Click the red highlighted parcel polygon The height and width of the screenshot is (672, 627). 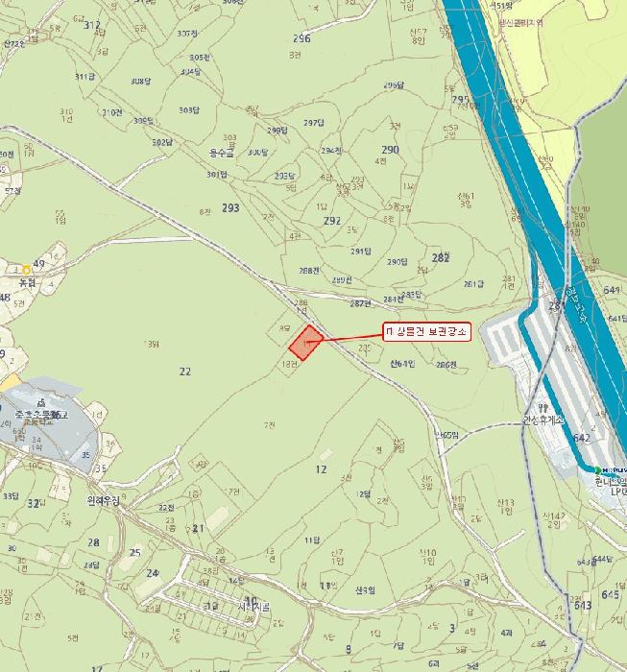pyautogui.click(x=306, y=343)
